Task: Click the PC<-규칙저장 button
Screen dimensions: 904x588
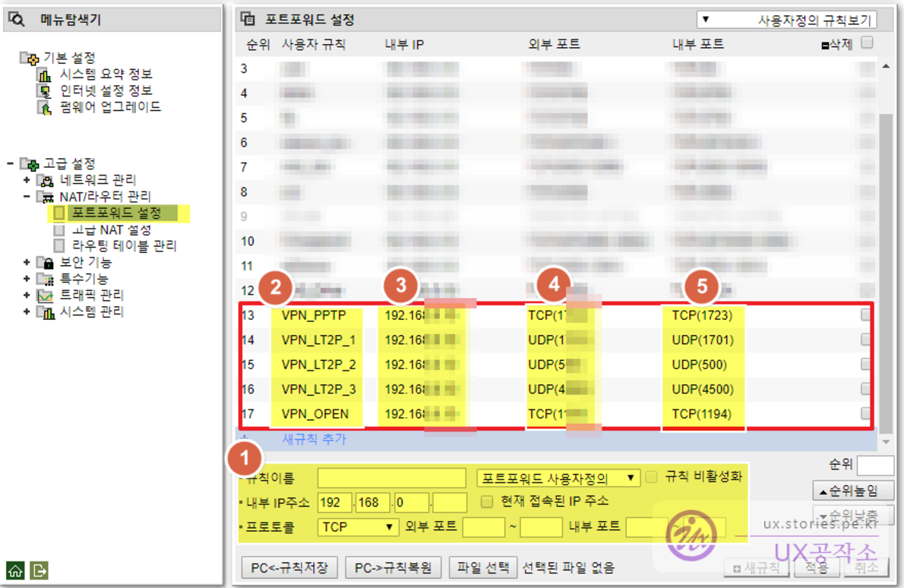Action: click(x=289, y=567)
